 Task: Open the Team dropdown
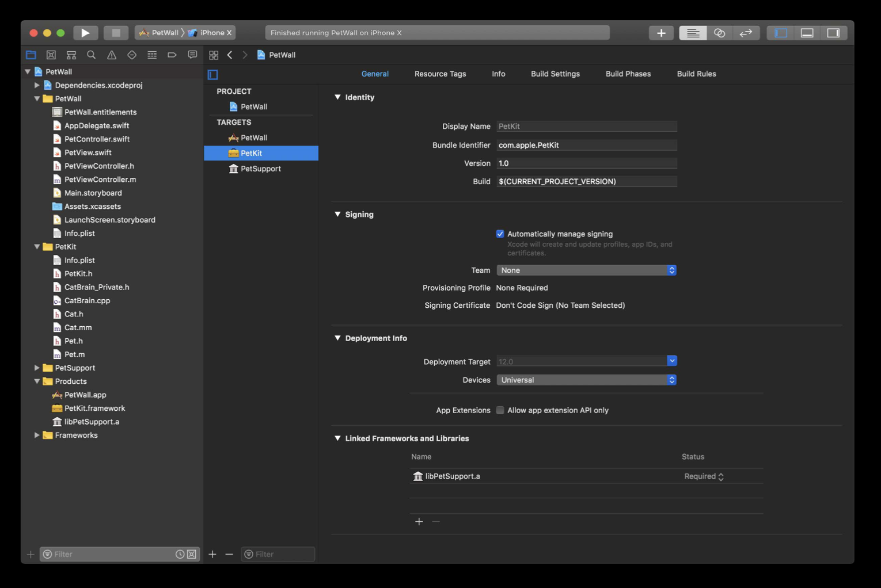click(586, 270)
